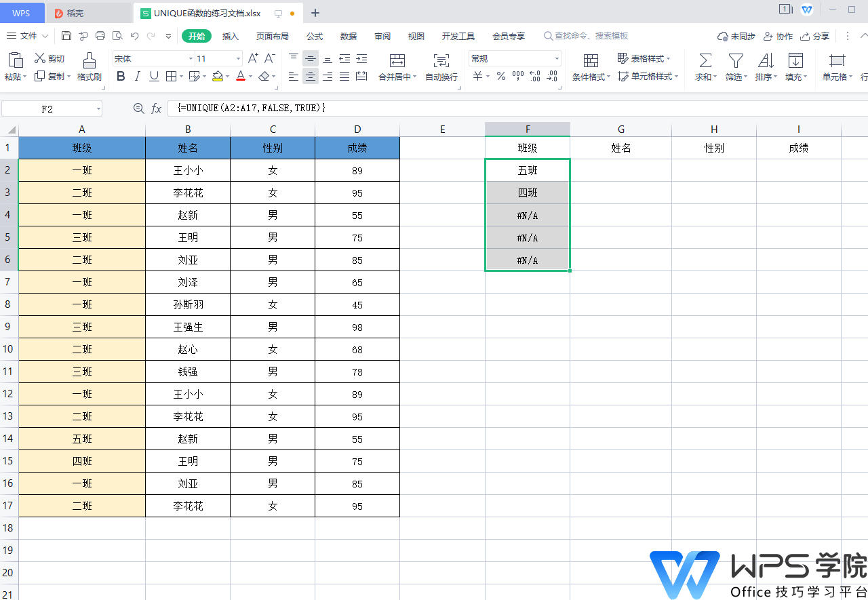
Task: Switch to the 审阅 tab
Action: click(x=382, y=36)
